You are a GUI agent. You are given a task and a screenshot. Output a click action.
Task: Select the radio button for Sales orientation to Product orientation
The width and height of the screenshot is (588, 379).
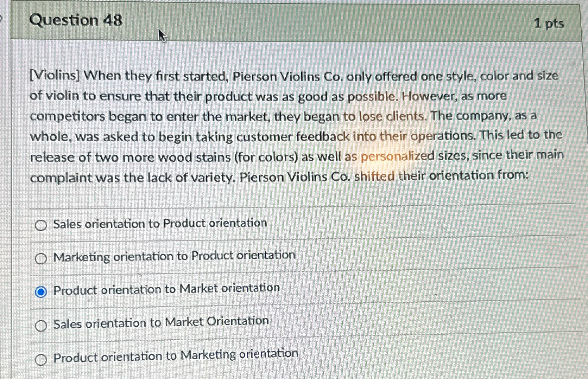pos(41,224)
